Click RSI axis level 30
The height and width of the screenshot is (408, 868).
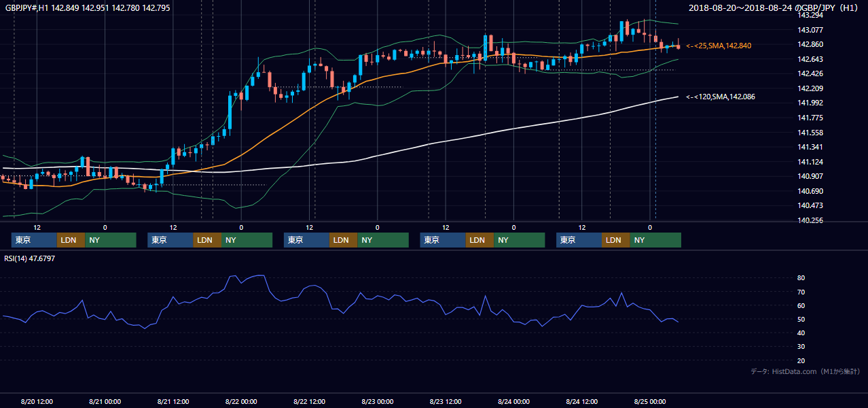click(x=801, y=346)
